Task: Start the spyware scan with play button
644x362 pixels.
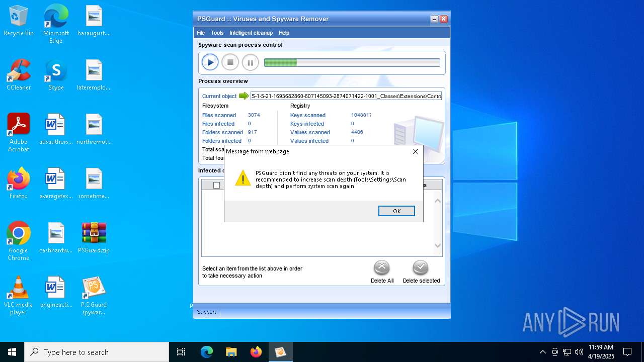Action: pos(210,62)
